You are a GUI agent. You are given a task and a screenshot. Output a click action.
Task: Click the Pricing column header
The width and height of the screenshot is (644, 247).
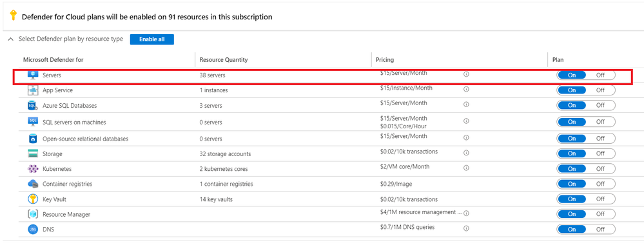click(x=385, y=59)
